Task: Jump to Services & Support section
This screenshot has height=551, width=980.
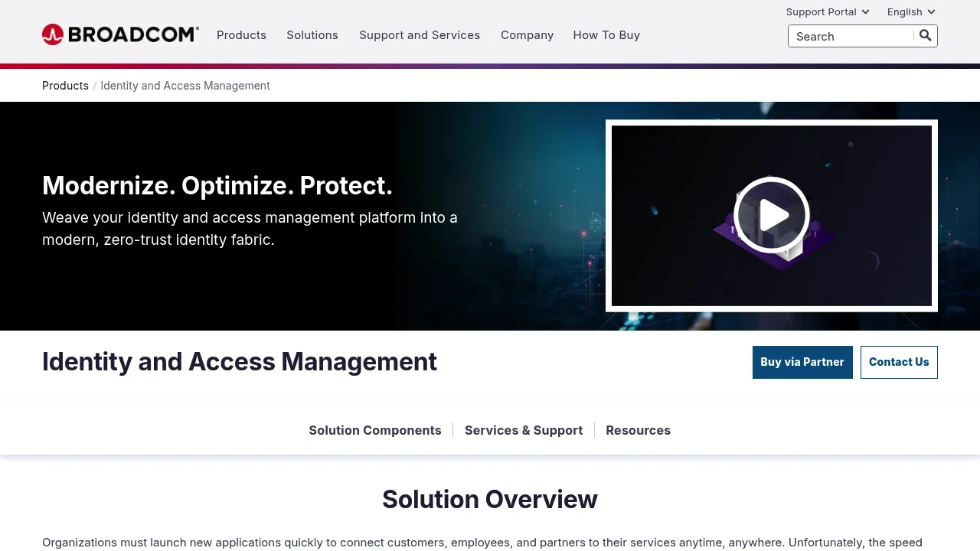Action: [x=524, y=430]
